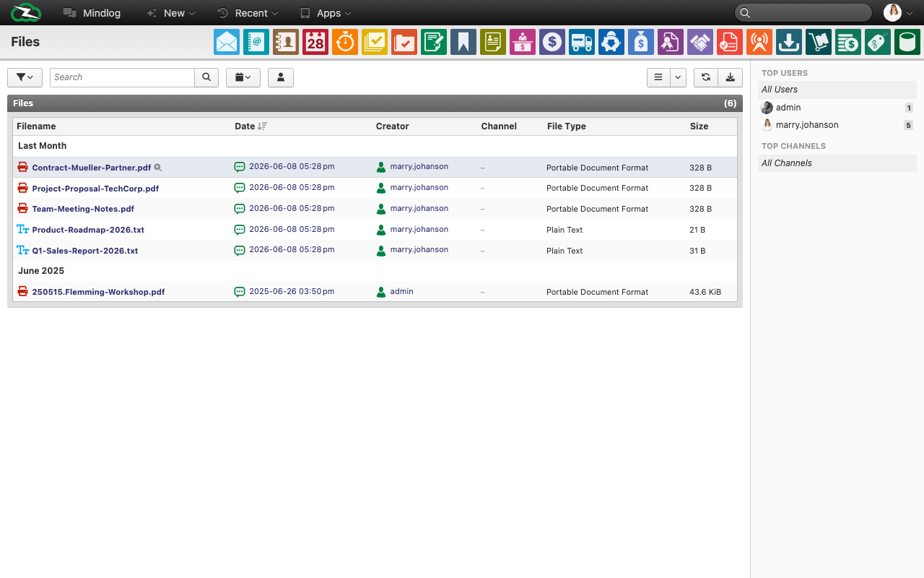The width and height of the screenshot is (924, 578).
Task: Sort by the Filename column header
Action: 36,126
